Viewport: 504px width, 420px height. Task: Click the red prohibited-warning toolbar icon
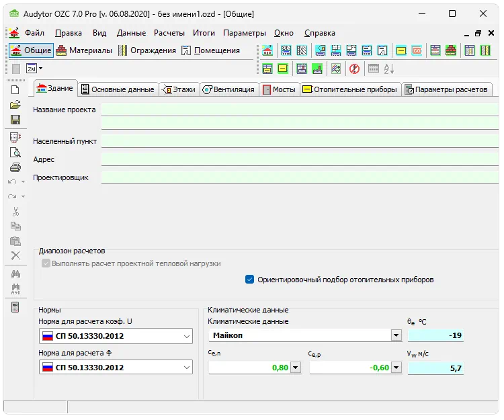[x=354, y=69]
